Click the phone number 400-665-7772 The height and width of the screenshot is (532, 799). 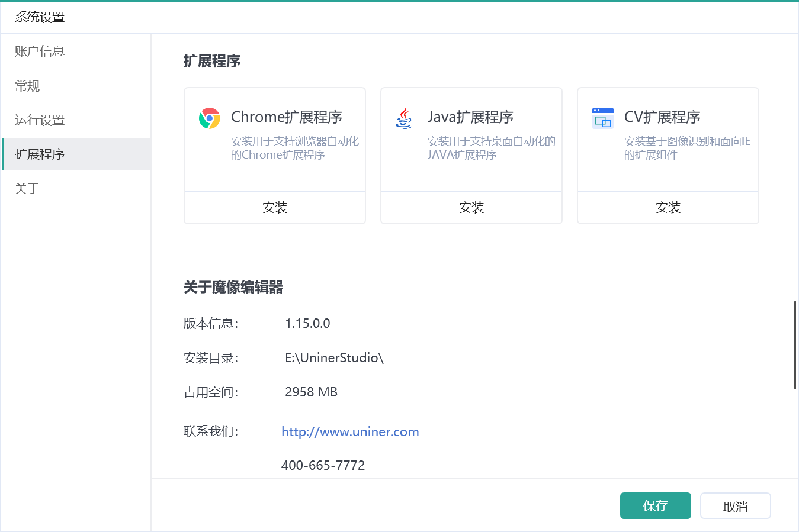(x=323, y=466)
